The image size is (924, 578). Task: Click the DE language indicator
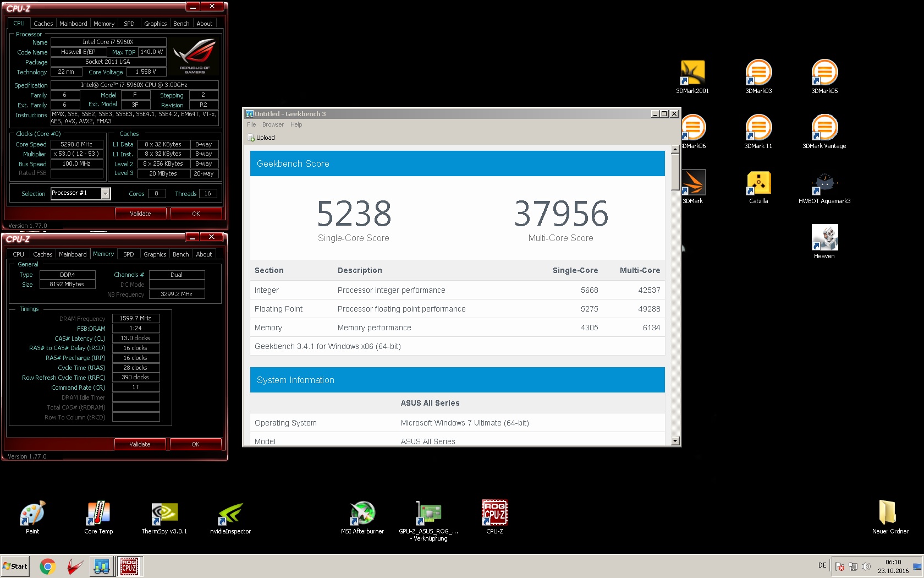click(822, 565)
